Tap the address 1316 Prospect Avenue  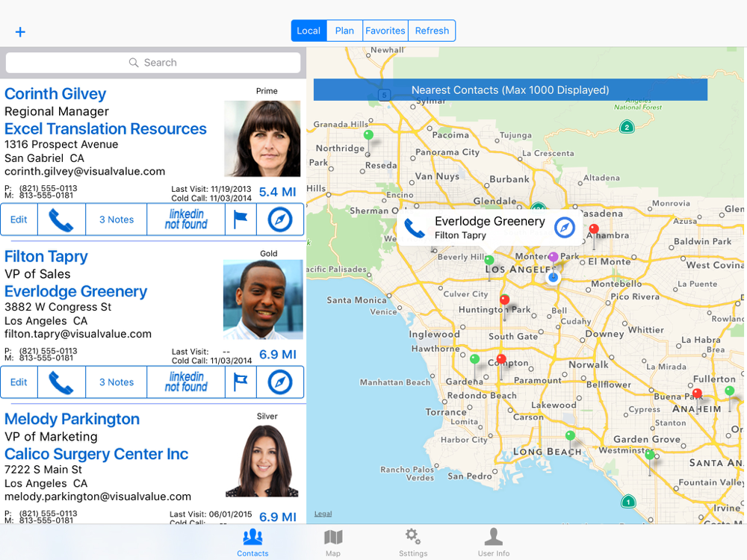(61, 144)
